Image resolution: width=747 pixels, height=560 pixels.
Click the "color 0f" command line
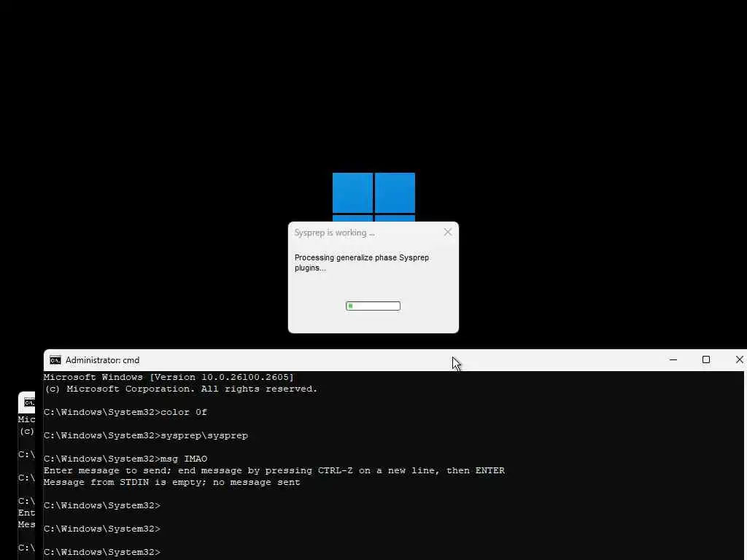click(125, 413)
